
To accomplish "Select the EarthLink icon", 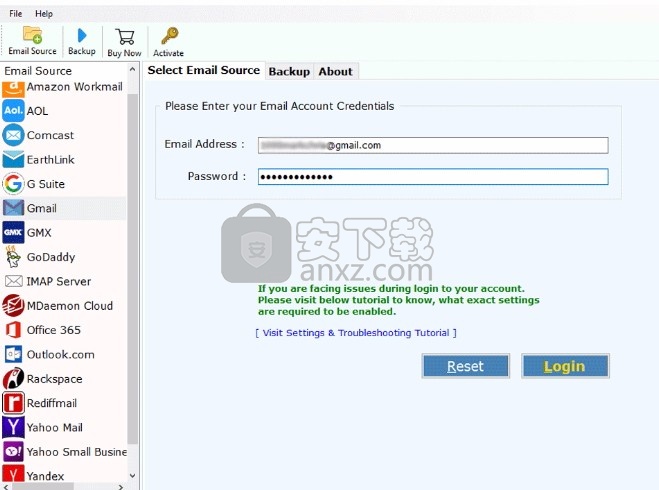I will [x=13, y=160].
